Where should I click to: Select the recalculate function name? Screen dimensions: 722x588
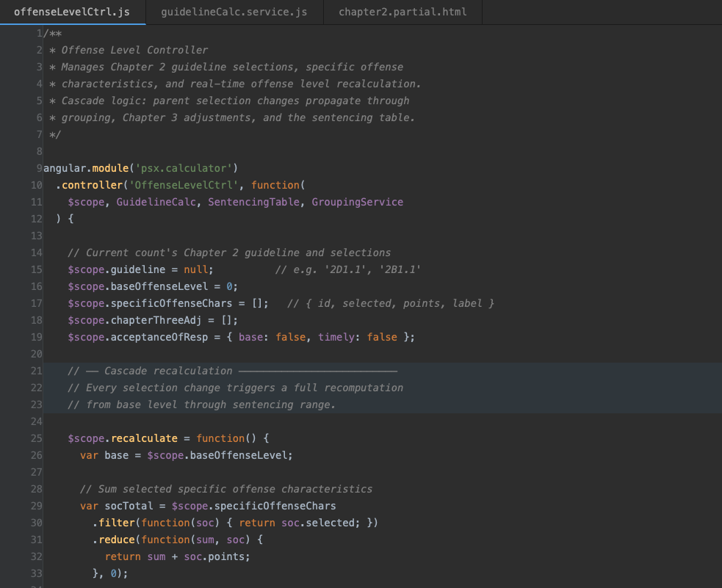tap(145, 438)
